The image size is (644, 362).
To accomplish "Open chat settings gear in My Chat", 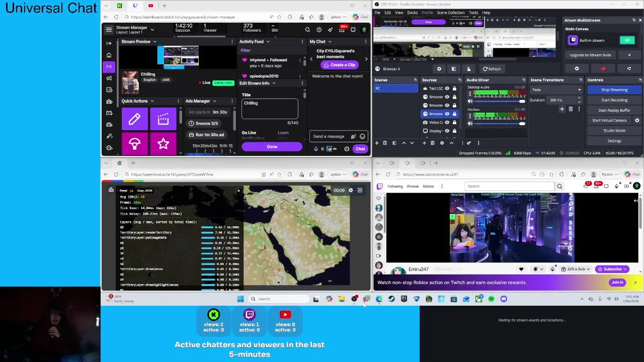I will click(x=347, y=148).
